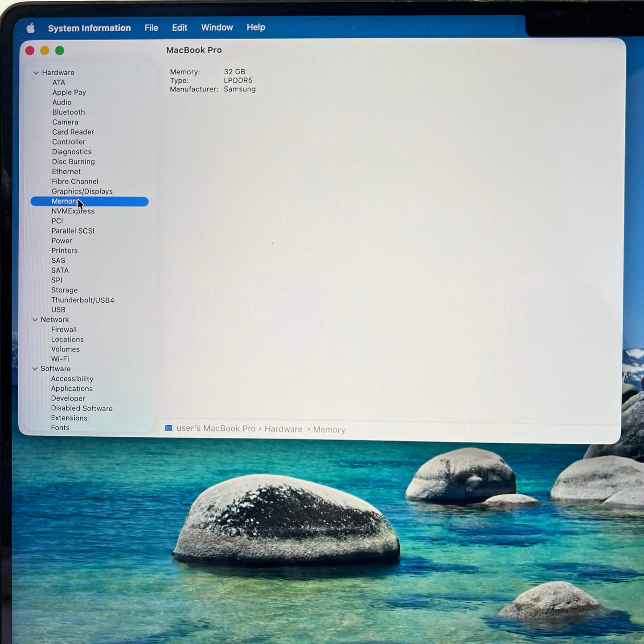This screenshot has width=644, height=644.
Task: Collapse the Hardware section
Action: pos(36,73)
